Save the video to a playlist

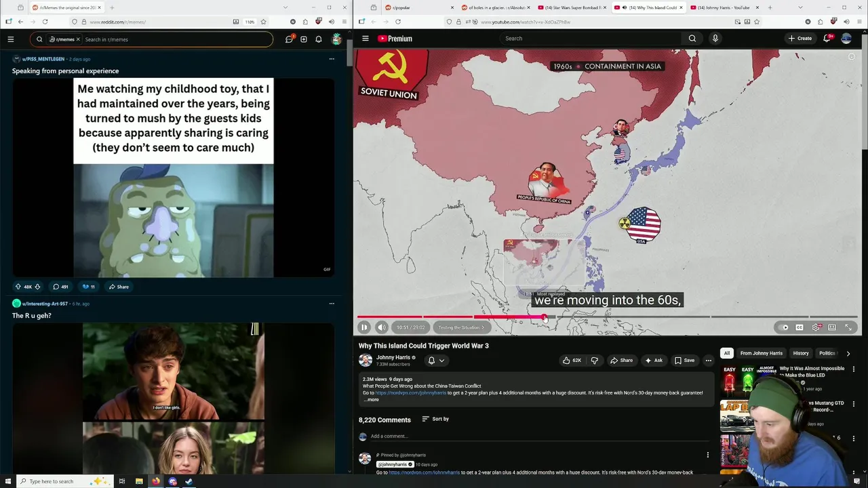point(685,361)
